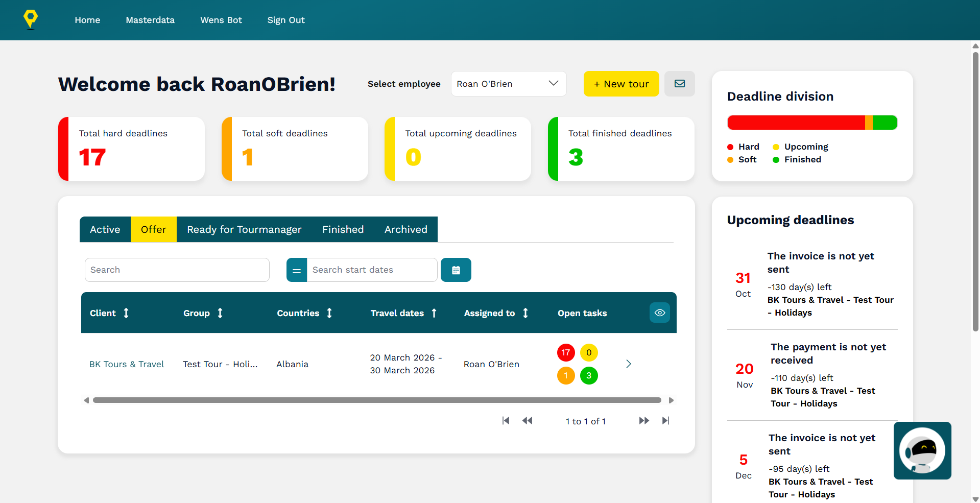Open Total finished deadlines card
Image resolution: width=980 pixels, height=503 pixels.
(x=621, y=149)
